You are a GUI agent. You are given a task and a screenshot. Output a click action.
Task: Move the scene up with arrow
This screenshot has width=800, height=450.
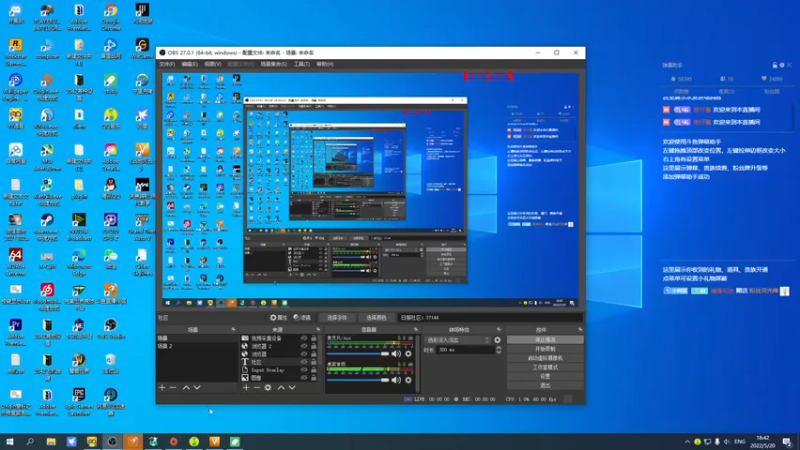[186, 388]
